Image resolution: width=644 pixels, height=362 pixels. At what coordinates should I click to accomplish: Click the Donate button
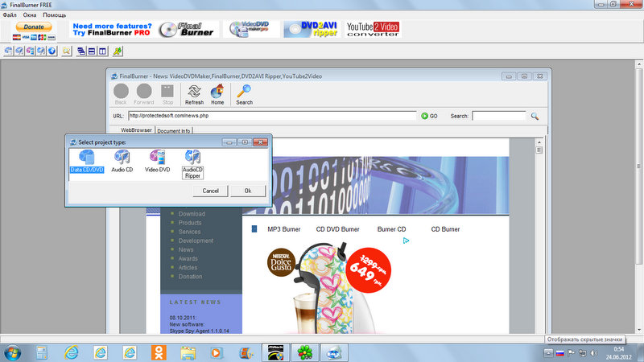point(34,27)
